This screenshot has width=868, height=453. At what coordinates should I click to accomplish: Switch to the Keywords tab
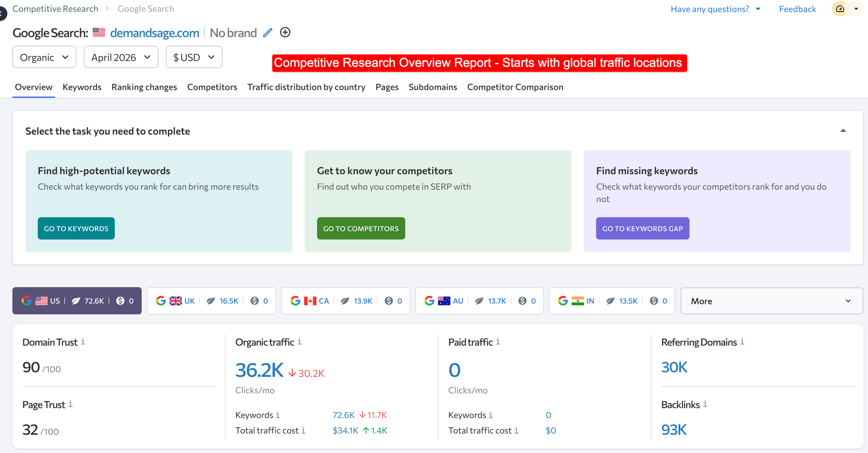pyautogui.click(x=82, y=87)
